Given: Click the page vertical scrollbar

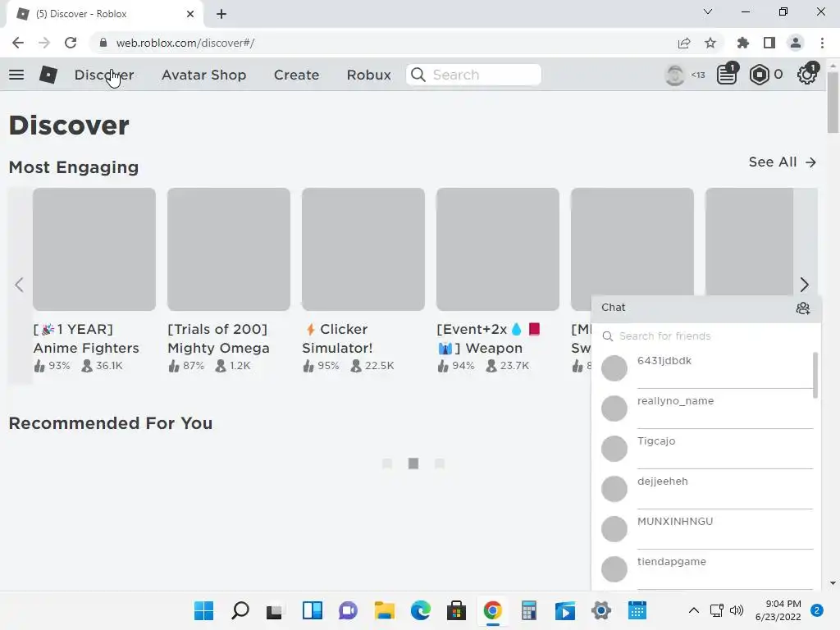Looking at the screenshot, I should point(833,102).
